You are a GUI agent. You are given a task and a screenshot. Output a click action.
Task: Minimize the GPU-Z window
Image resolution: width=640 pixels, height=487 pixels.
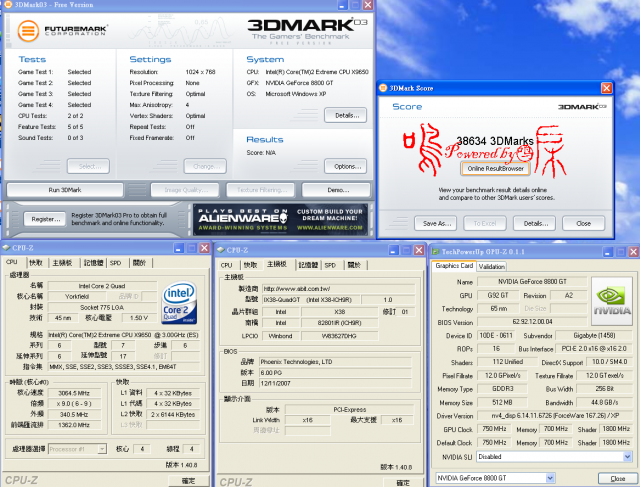click(x=608, y=252)
